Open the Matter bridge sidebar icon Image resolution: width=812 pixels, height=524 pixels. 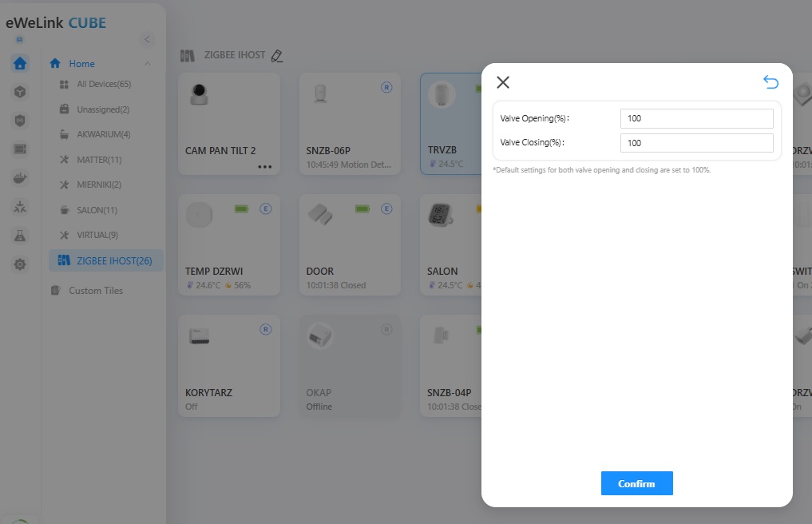pos(20,208)
